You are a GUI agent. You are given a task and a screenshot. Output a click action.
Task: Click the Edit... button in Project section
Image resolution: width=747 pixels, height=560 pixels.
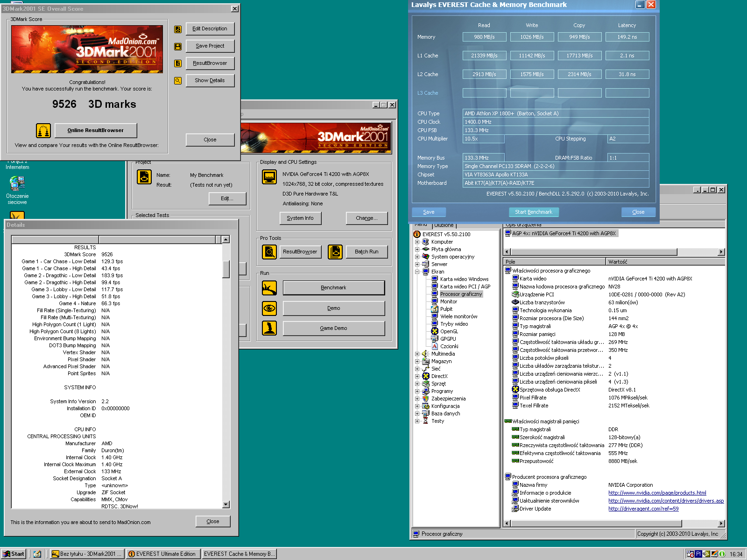pos(227,198)
